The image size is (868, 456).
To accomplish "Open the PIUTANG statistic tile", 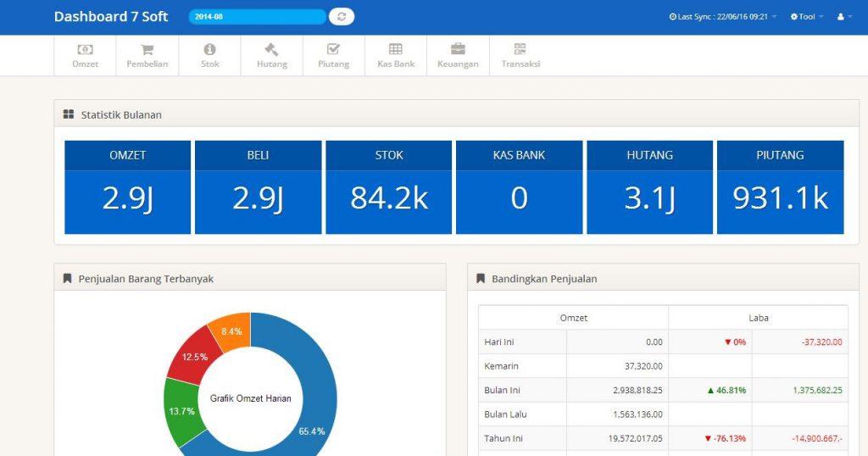I will click(x=780, y=187).
